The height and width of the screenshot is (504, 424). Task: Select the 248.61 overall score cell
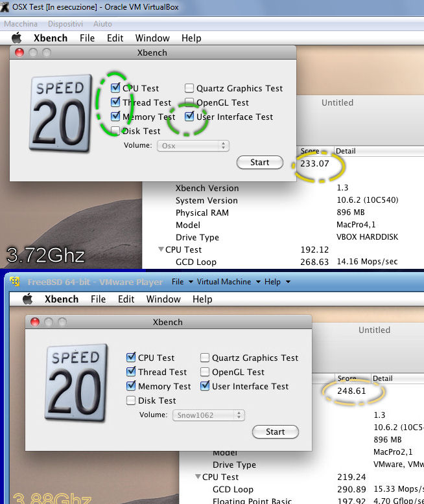[x=351, y=391]
